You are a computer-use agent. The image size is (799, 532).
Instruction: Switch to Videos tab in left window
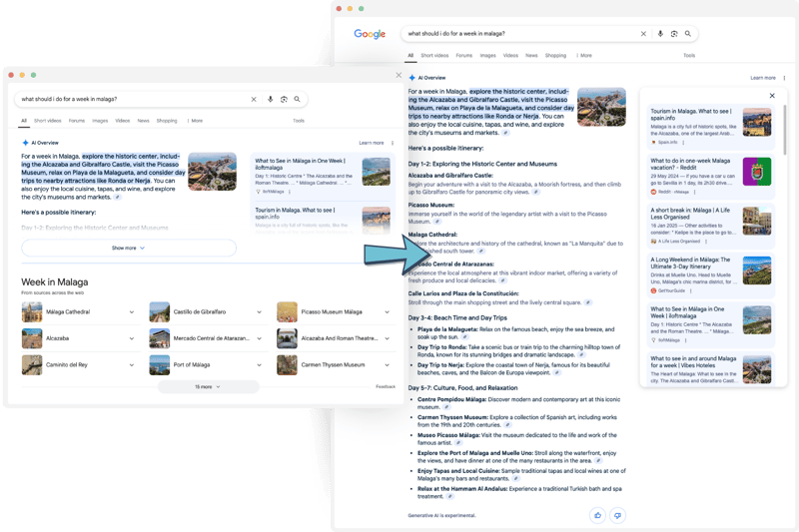[x=122, y=121]
